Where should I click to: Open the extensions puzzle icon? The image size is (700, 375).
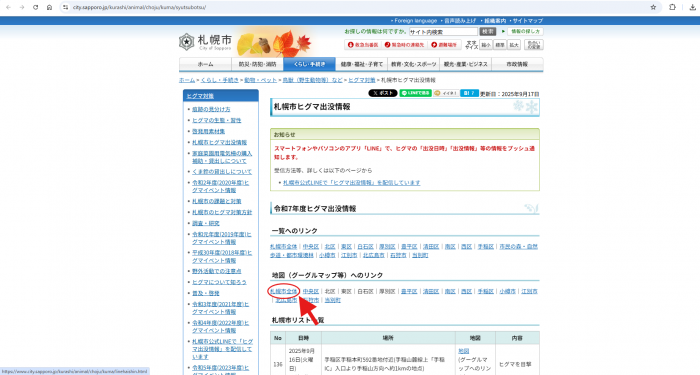[672, 7]
